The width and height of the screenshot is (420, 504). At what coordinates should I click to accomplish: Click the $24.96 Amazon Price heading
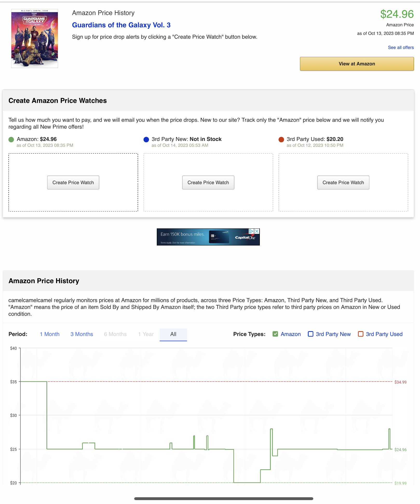tap(397, 14)
